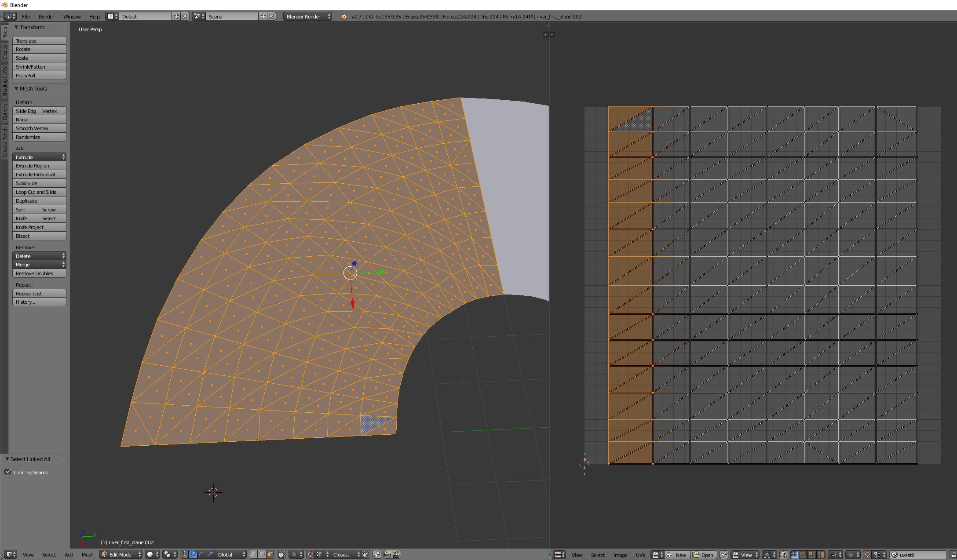Click New image button in UV editor
Image resolution: width=957 pixels, height=560 pixels.
pos(677,555)
